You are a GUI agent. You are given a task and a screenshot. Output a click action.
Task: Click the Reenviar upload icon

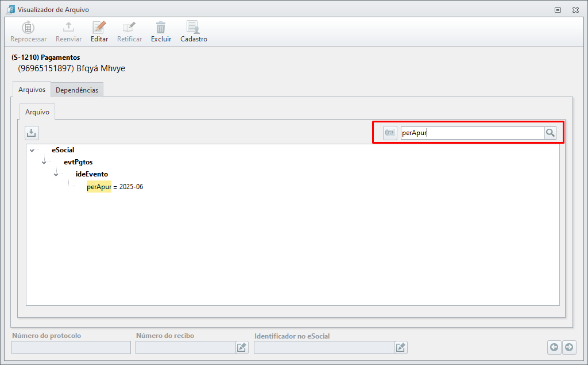68,27
